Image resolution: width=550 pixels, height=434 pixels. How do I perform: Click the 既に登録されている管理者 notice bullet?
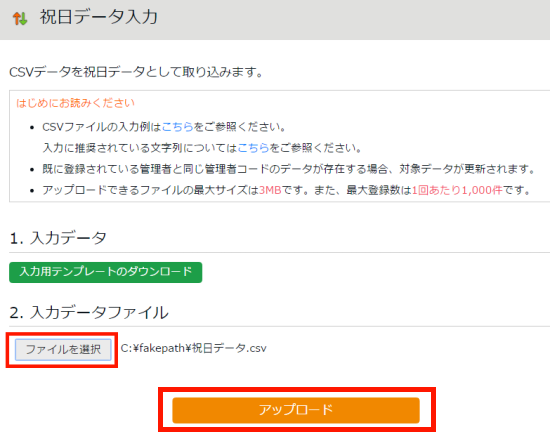(x=288, y=169)
